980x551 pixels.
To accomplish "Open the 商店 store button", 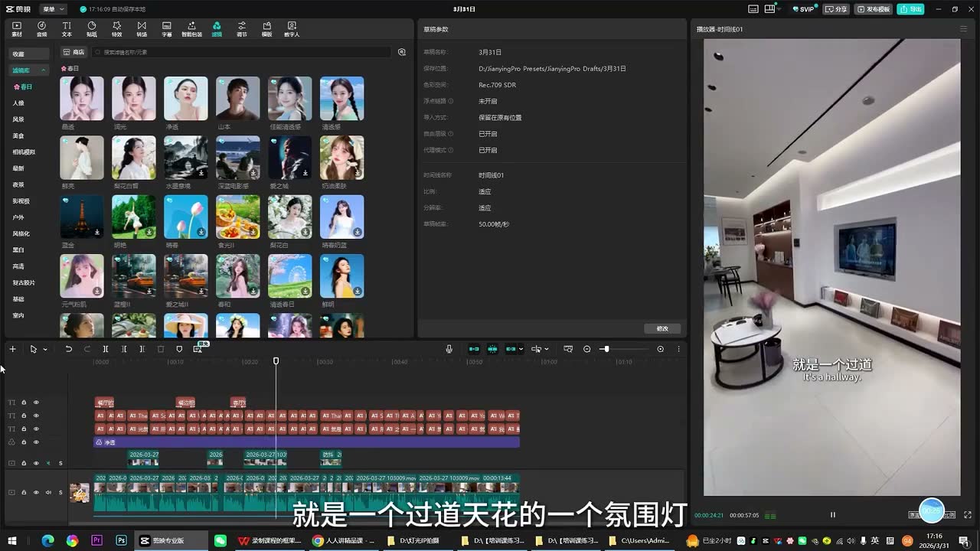I will coord(74,52).
